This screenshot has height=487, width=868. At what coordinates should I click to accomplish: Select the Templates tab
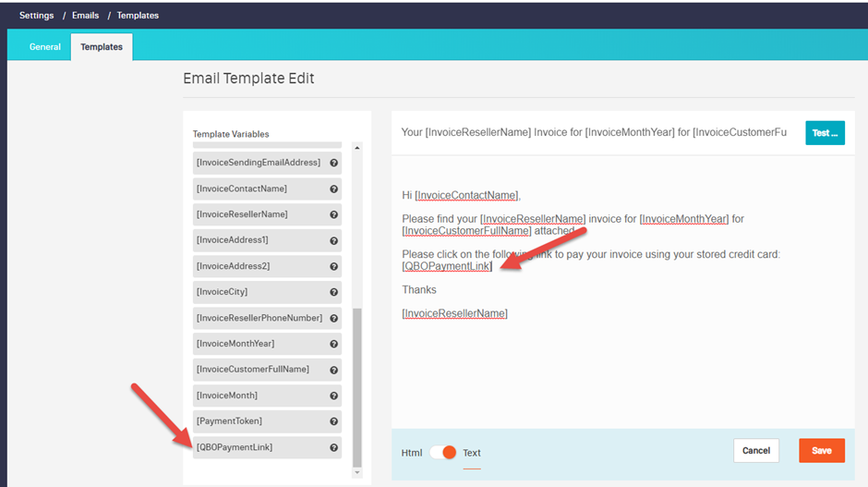[x=102, y=47]
